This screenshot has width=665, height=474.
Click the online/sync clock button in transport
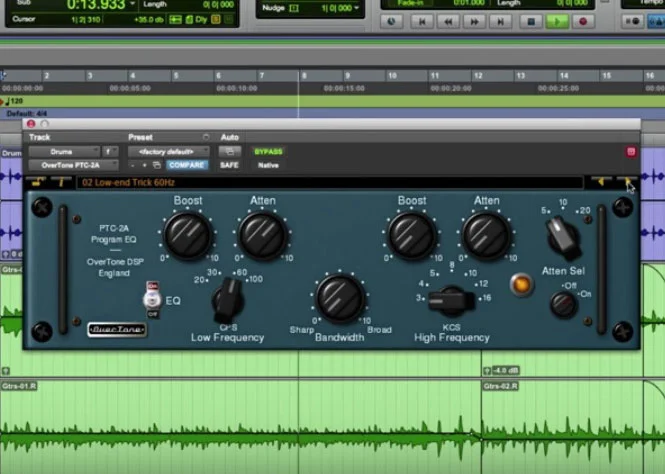tap(391, 21)
